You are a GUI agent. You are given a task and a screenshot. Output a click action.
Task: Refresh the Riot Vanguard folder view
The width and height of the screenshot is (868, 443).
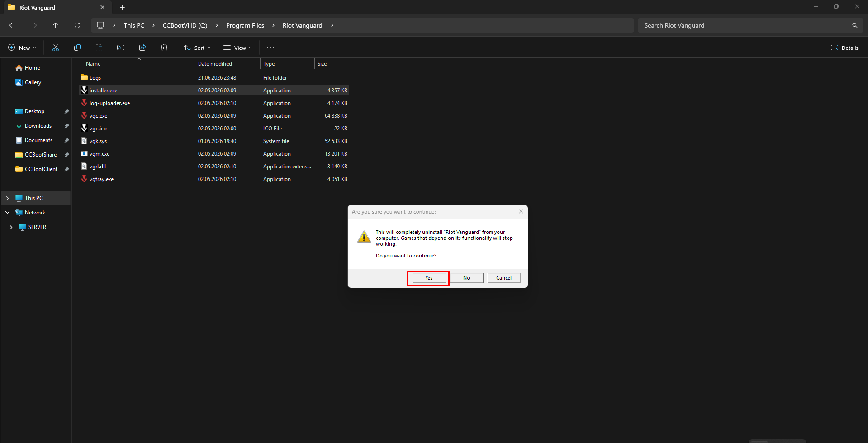(77, 25)
